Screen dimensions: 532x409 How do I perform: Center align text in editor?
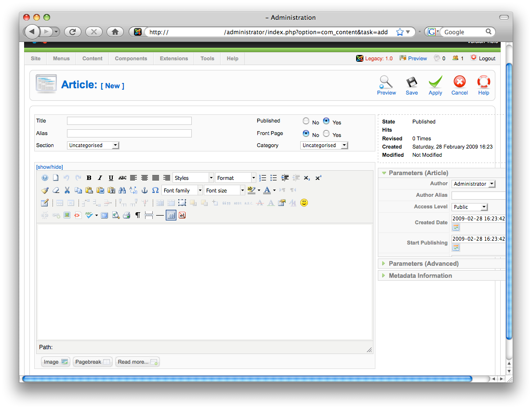pos(145,177)
